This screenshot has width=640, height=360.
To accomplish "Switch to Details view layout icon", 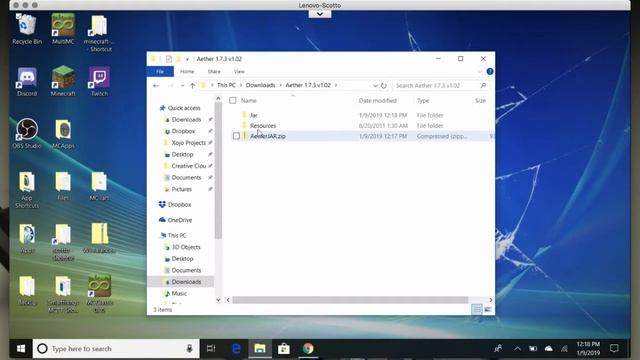I will click(x=476, y=309).
